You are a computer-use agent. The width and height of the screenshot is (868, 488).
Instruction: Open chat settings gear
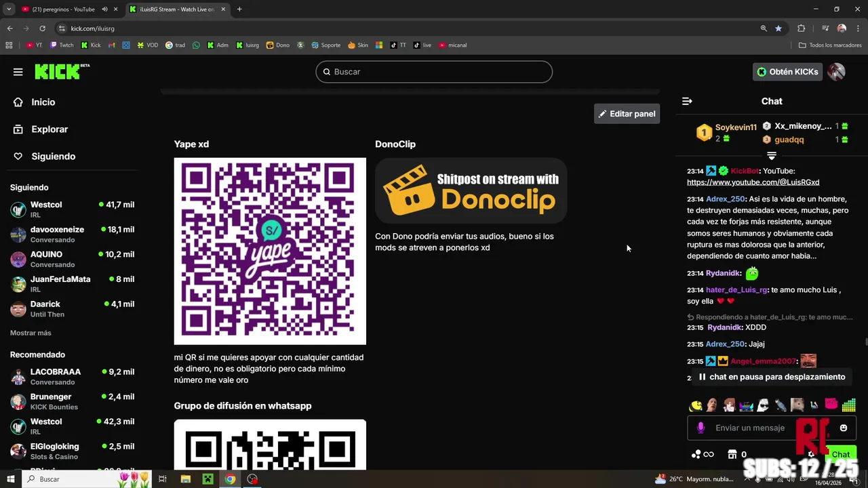coord(811,455)
